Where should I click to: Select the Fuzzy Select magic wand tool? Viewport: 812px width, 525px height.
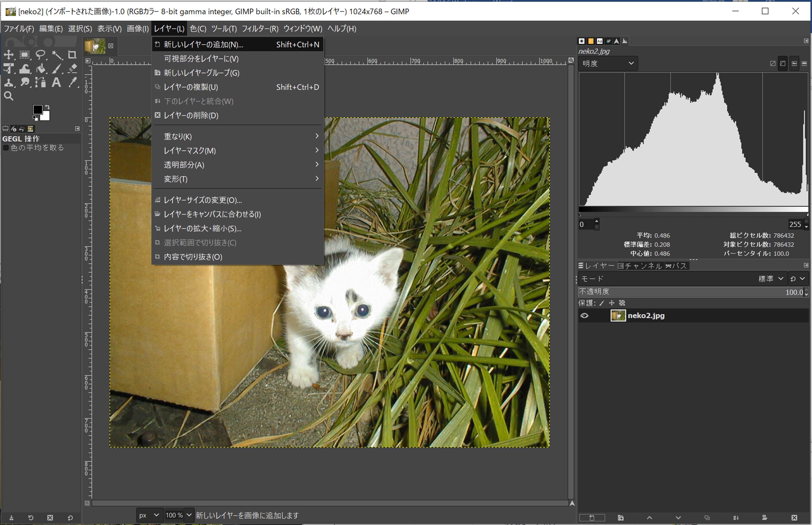[57, 55]
